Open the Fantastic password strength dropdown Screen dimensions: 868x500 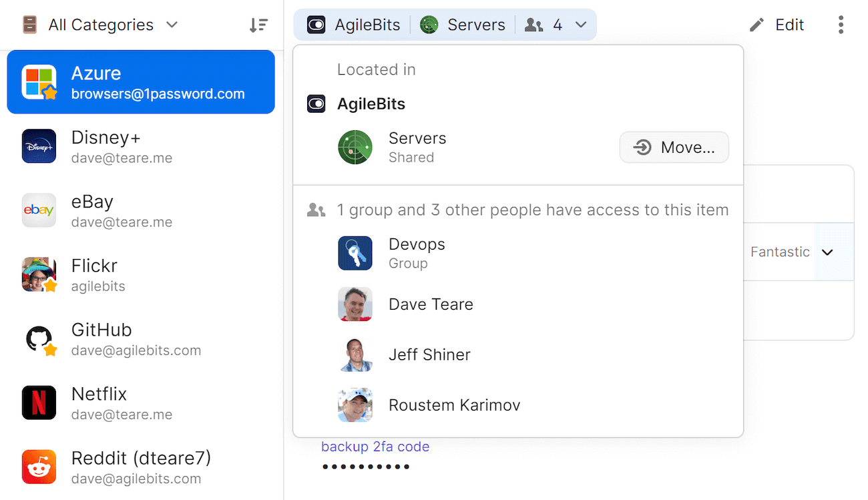[x=827, y=252]
